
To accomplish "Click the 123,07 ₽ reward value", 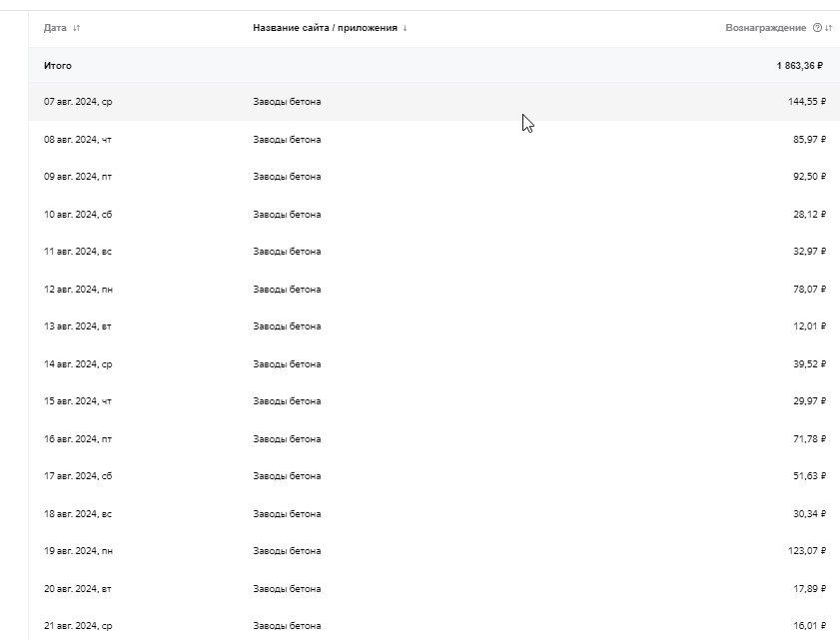I will [x=807, y=551].
